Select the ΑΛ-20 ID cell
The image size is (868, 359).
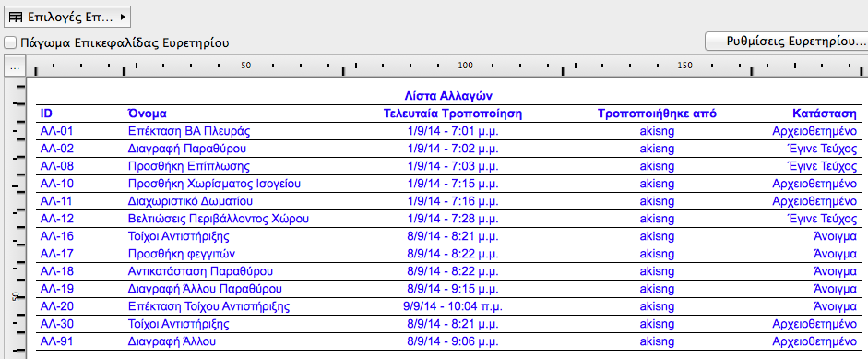57,306
